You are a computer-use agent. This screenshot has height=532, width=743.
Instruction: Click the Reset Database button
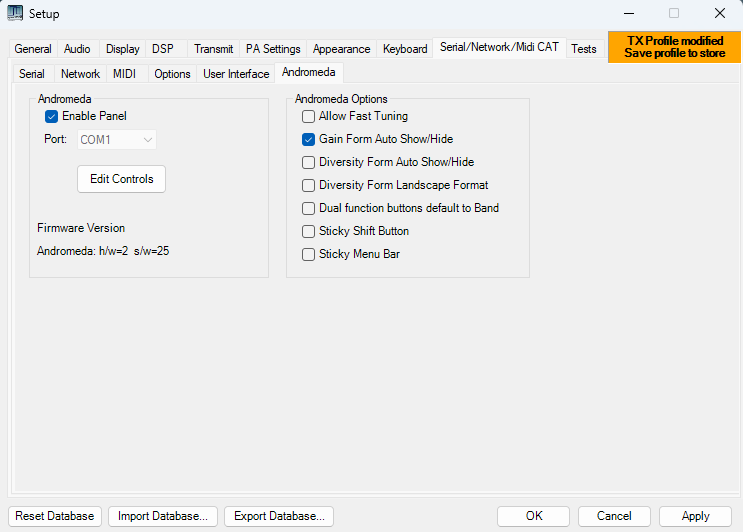[54, 516]
